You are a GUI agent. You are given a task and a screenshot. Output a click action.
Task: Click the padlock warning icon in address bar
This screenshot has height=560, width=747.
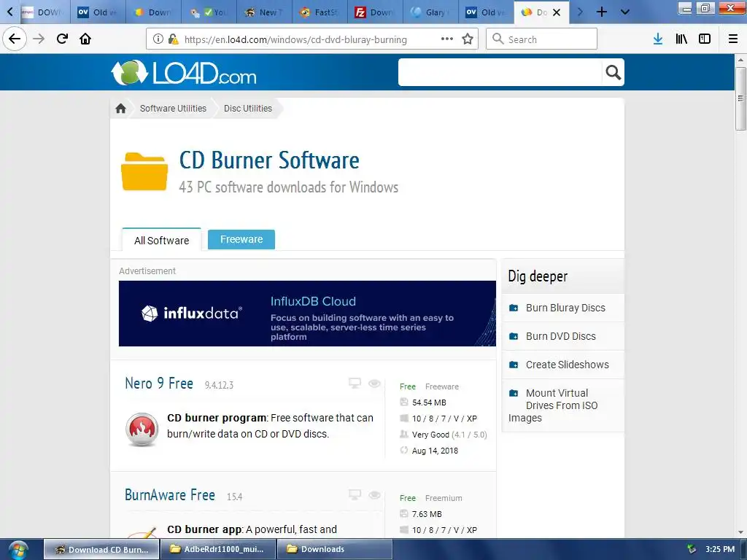coord(174,39)
